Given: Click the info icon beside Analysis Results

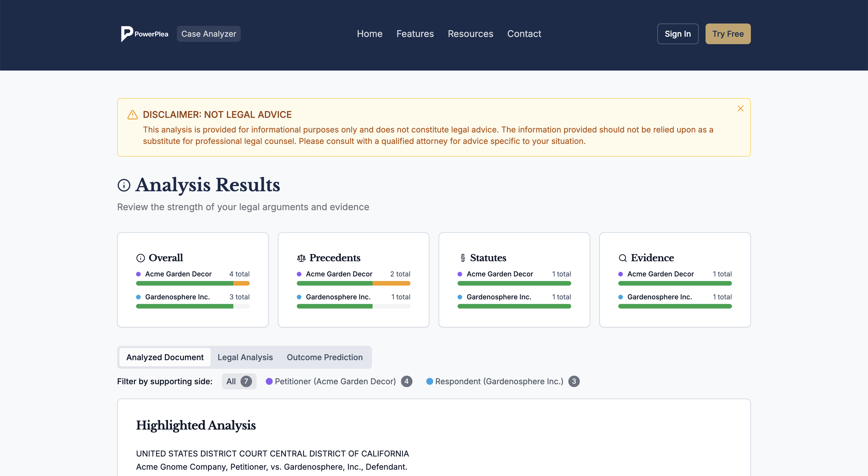Looking at the screenshot, I should pos(124,185).
